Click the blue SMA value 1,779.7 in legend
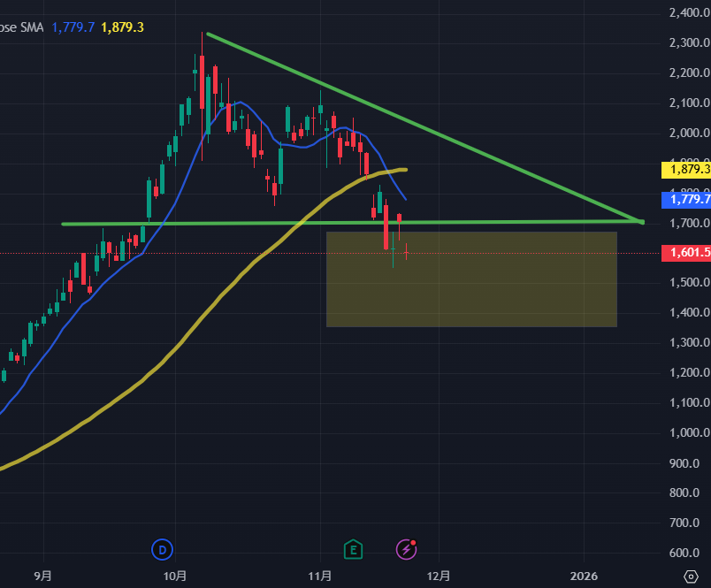The image size is (711, 588). (73, 27)
